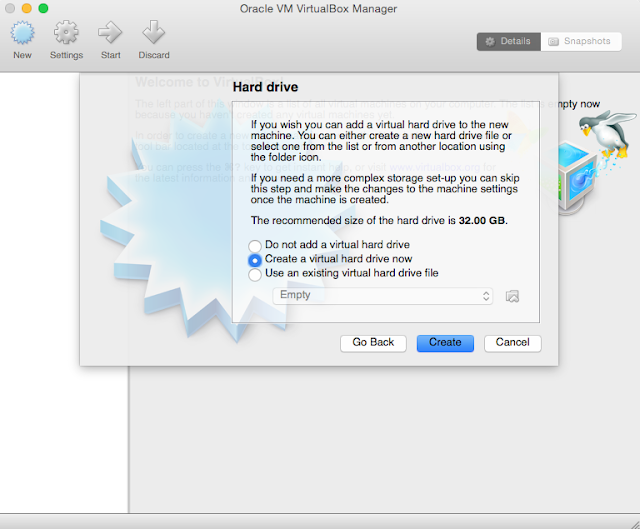
Task: Open the Empty hard drive file dropdown
Action: pos(382,296)
